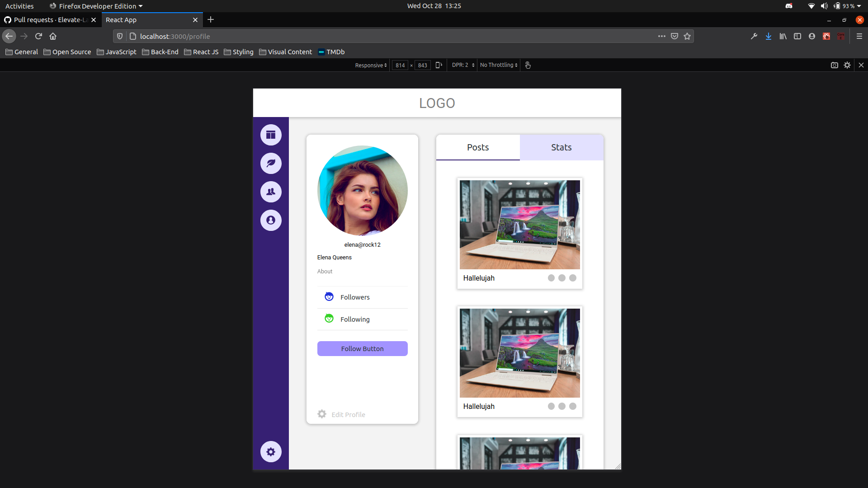Open the Responsive device dropdown
The width and height of the screenshot is (868, 488).
click(370, 65)
